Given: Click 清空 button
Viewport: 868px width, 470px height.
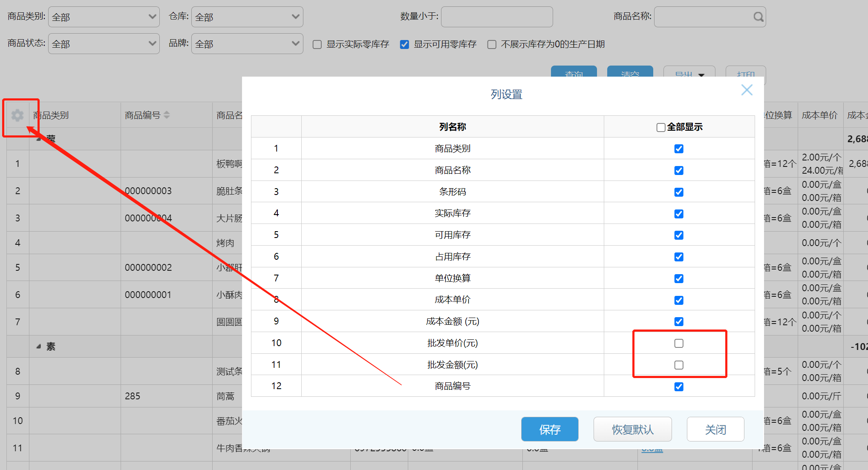Looking at the screenshot, I should coord(630,72).
